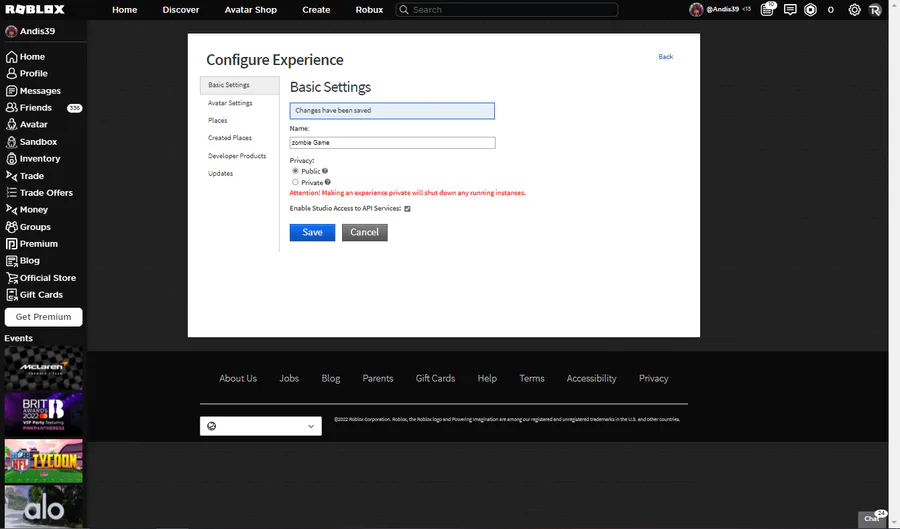This screenshot has height=529, width=900.
Task: Click the magnifier icon in the search box
Action: (x=404, y=10)
